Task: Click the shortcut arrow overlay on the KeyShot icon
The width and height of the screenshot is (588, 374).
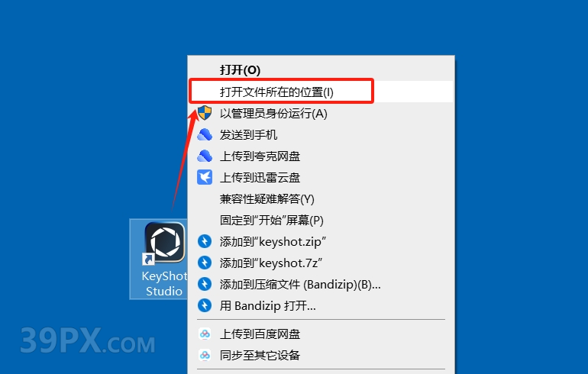Action: [148, 259]
